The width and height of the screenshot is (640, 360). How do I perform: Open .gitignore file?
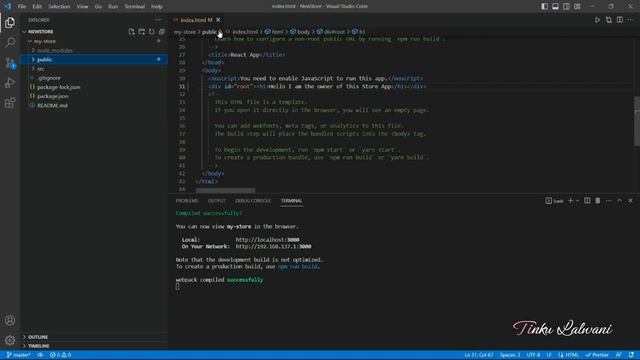tap(49, 78)
